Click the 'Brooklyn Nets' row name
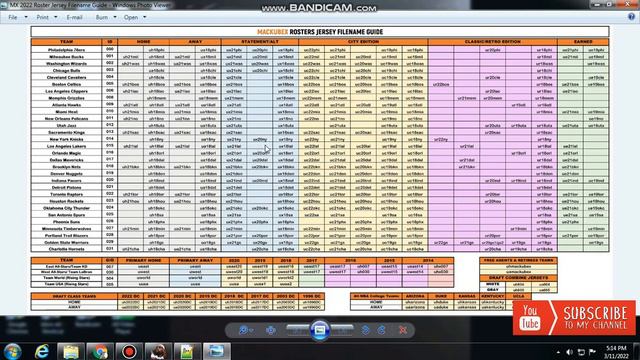Screen dimensions: 640x360 pyautogui.click(x=67, y=167)
